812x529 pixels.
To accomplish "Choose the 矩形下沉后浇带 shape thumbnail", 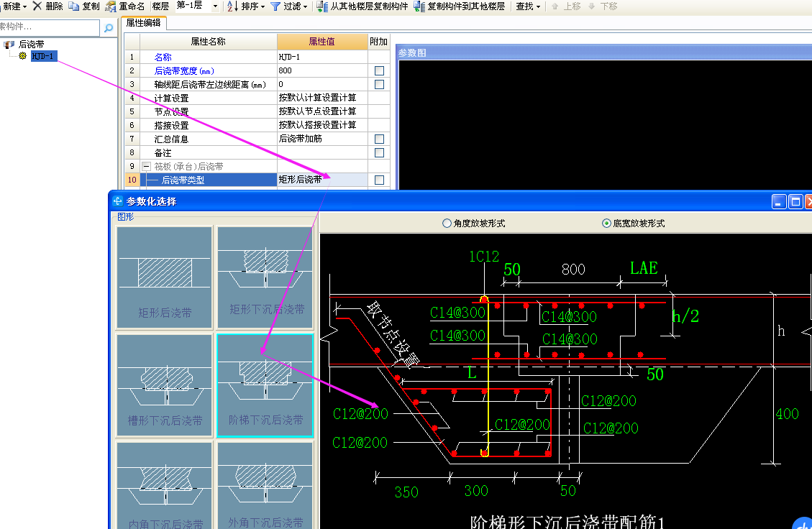I will click(265, 277).
